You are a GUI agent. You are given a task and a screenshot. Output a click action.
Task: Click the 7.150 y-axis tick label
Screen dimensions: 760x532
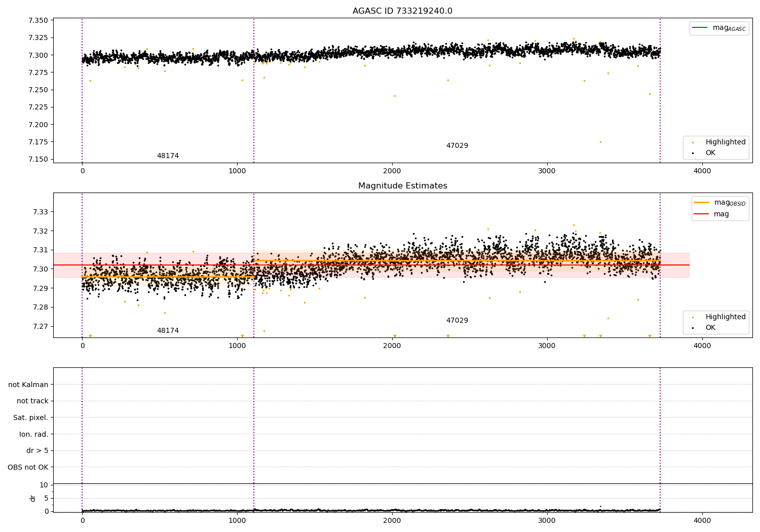[39, 160]
